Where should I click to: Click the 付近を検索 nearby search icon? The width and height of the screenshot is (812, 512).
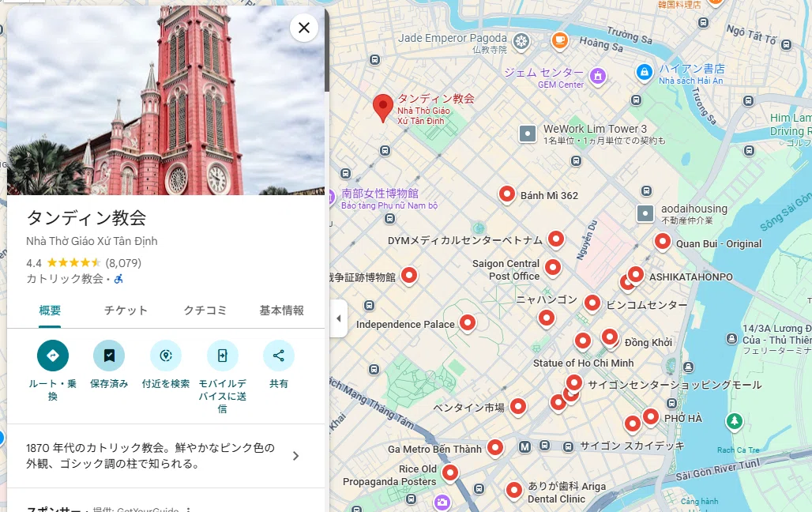pos(166,356)
